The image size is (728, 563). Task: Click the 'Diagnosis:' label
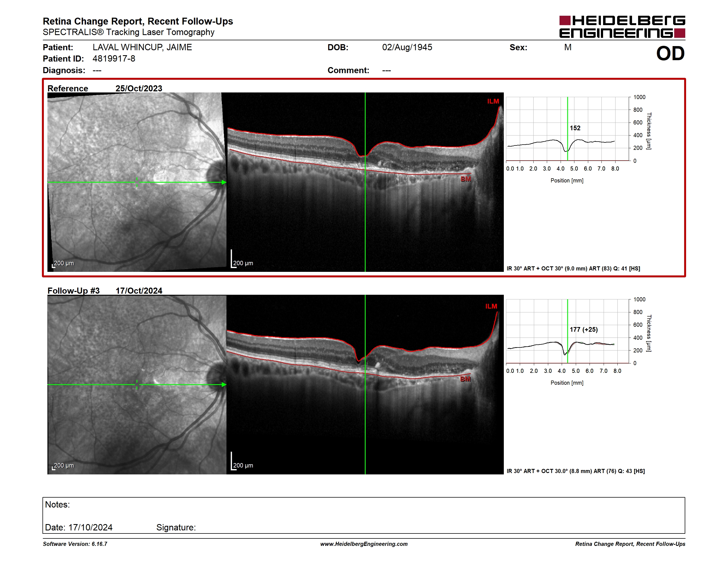[64, 70]
